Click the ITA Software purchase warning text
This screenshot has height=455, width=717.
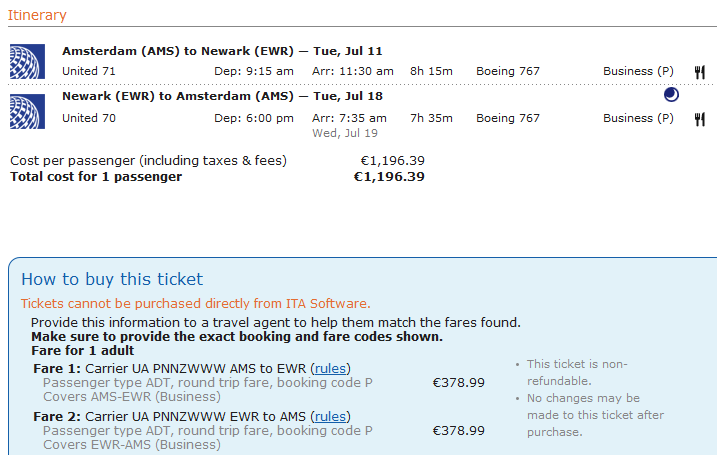tap(196, 304)
